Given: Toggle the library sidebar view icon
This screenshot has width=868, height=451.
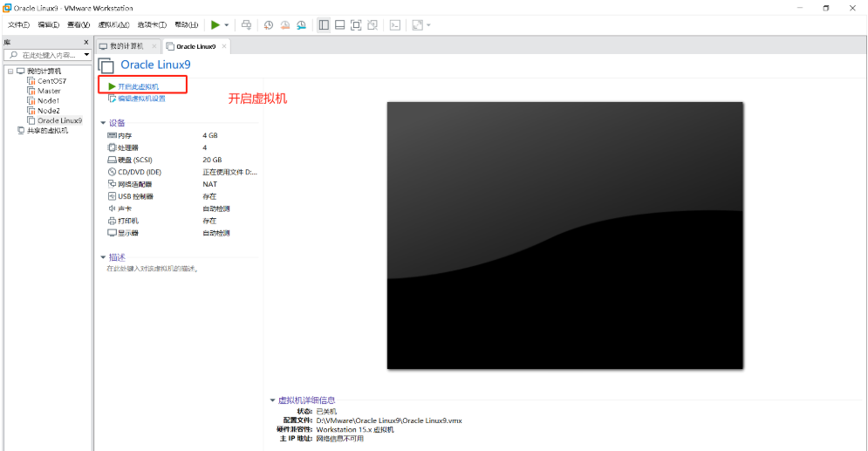Looking at the screenshot, I should pos(324,25).
